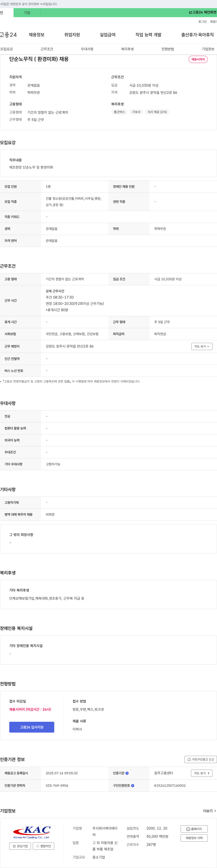Click 시급 10,030원 이상 in 임금 조건 row
The image size is (217, 868).
point(168,279)
